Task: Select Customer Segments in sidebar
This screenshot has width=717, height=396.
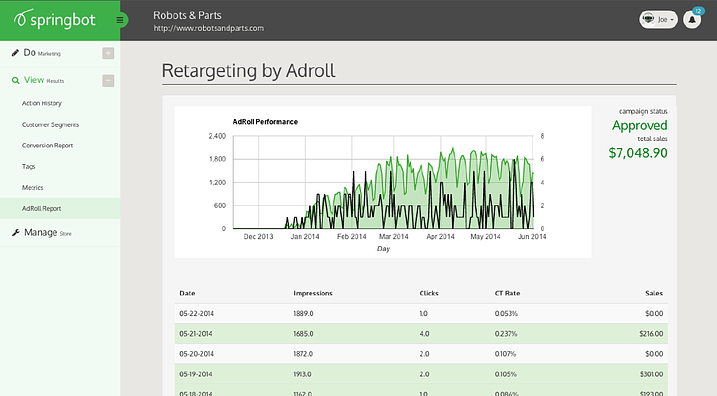Action: 50,124
